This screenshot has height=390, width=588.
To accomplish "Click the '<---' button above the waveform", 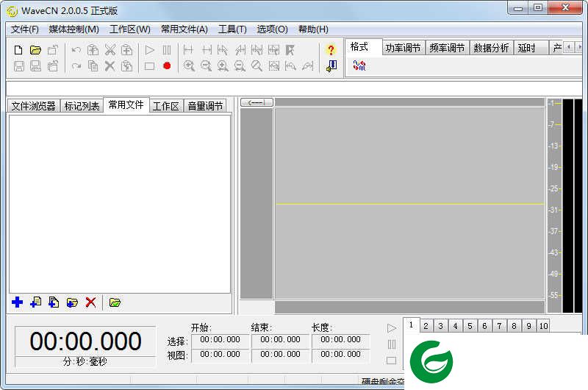I will [x=257, y=102].
